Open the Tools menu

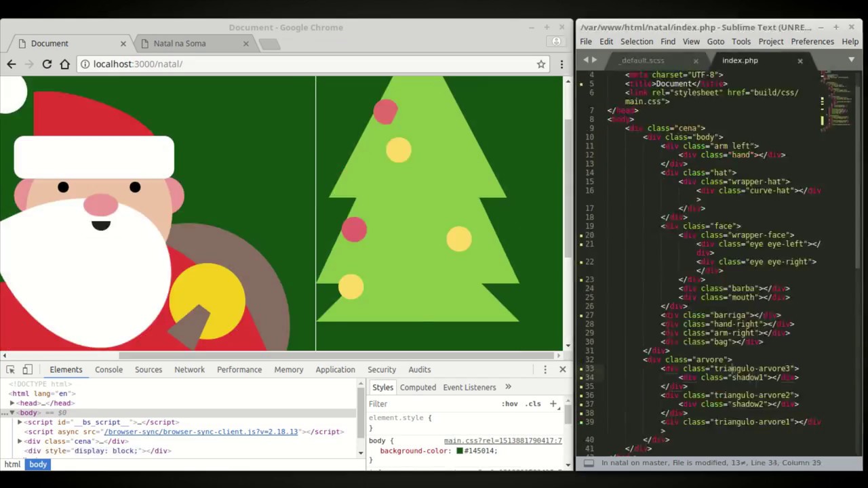[741, 41]
